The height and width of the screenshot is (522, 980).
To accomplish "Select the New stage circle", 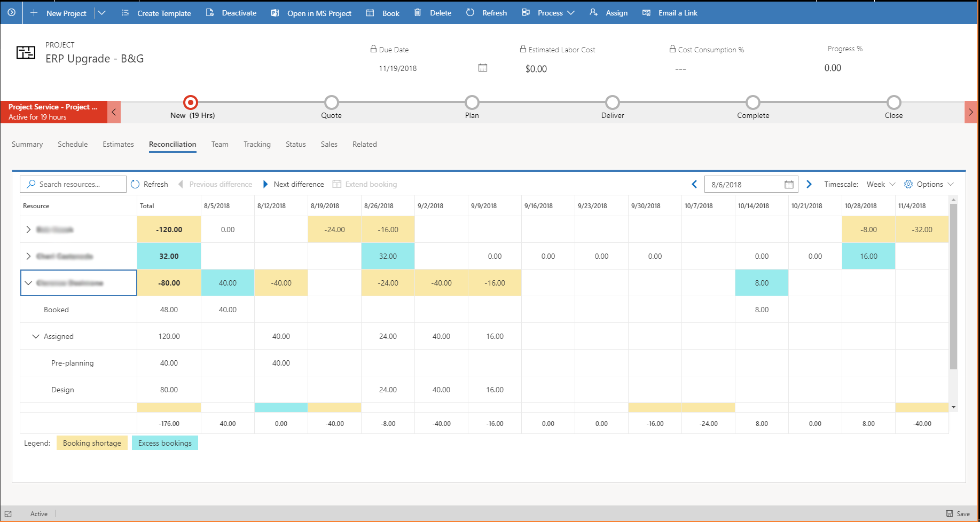I will (191, 102).
